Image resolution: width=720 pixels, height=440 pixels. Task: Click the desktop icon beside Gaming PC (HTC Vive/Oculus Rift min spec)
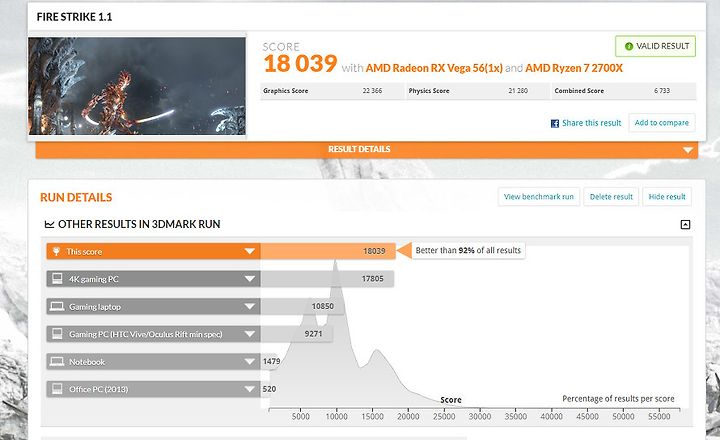[57, 334]
